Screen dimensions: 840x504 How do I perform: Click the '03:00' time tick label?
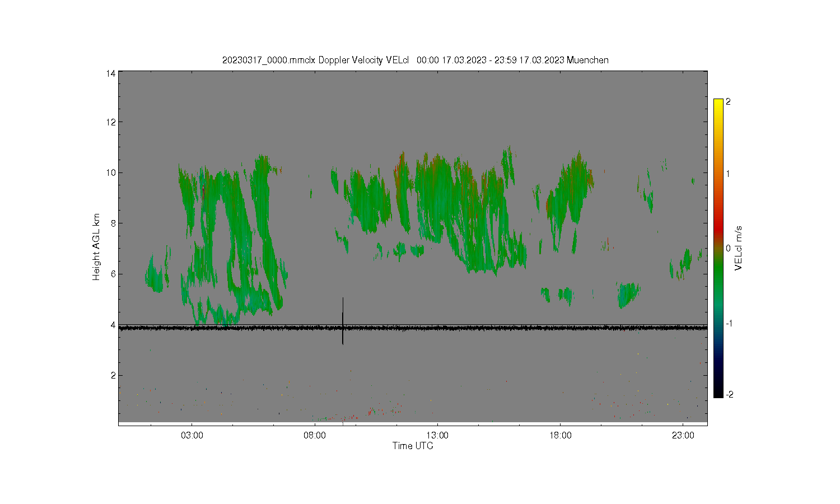[x=192, y=435]
